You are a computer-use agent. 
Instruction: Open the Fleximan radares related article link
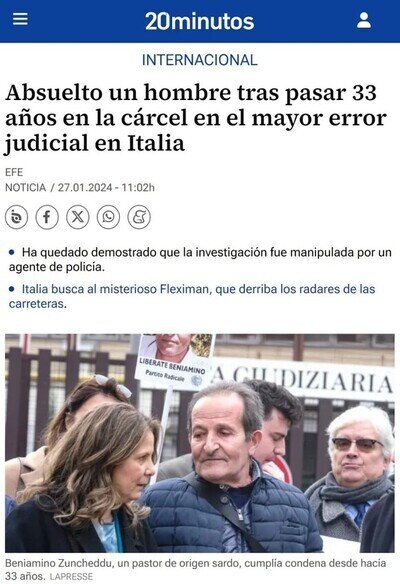[192, 296]
